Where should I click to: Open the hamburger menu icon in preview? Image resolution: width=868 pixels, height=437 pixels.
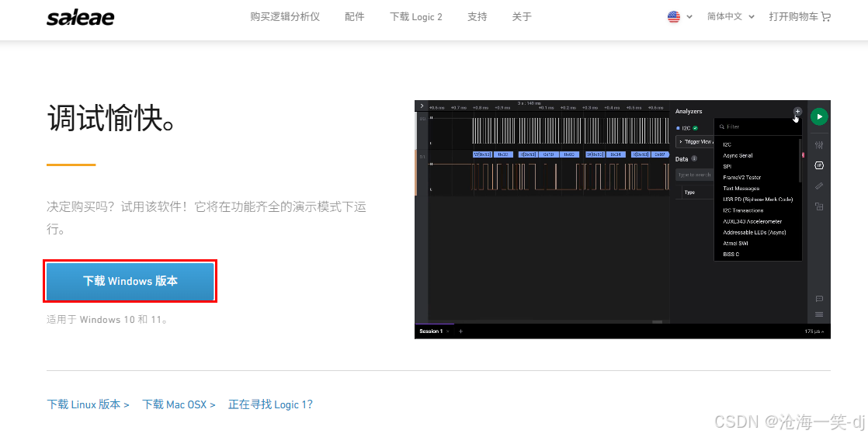pos(819,314)
